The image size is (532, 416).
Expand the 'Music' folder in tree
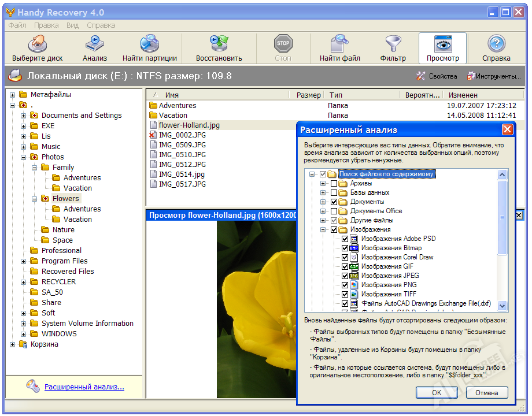point(24,147)
